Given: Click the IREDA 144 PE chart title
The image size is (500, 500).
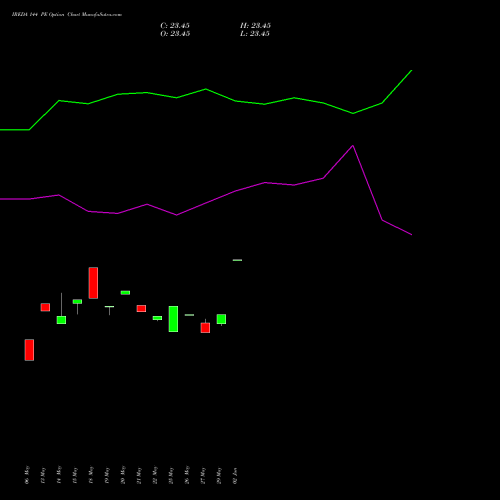Looking at the screenshot, I should click(67, 15).
